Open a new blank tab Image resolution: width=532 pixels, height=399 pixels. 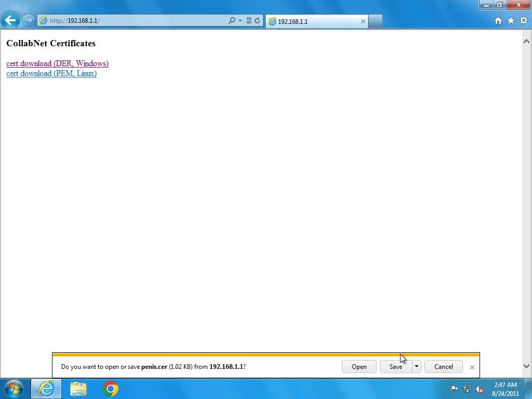pyautogui.click(x=375, y=21)
